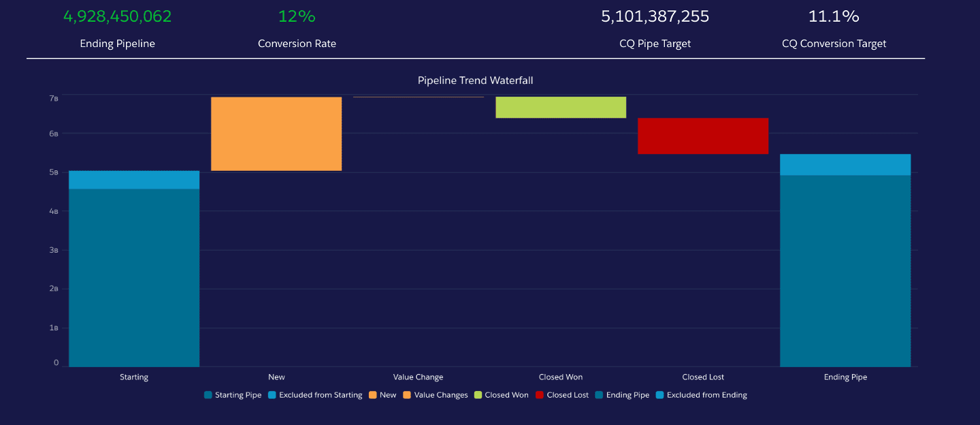Click the dark Starting Pipe bar segment
Viewport: 980px width, 425px height.
134,278
